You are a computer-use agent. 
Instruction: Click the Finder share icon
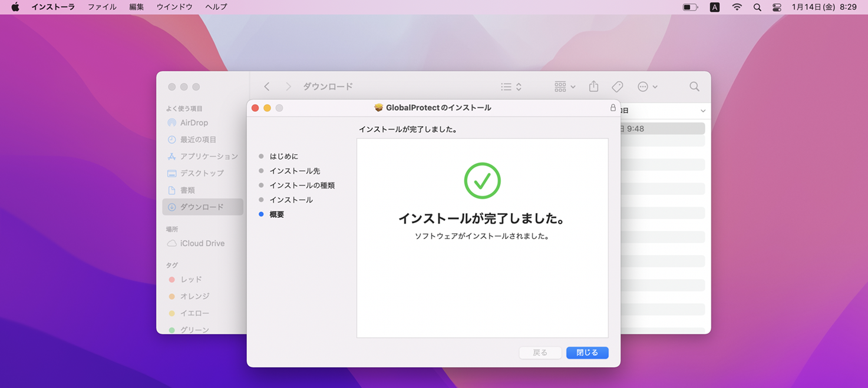click(x=593, y=87)
